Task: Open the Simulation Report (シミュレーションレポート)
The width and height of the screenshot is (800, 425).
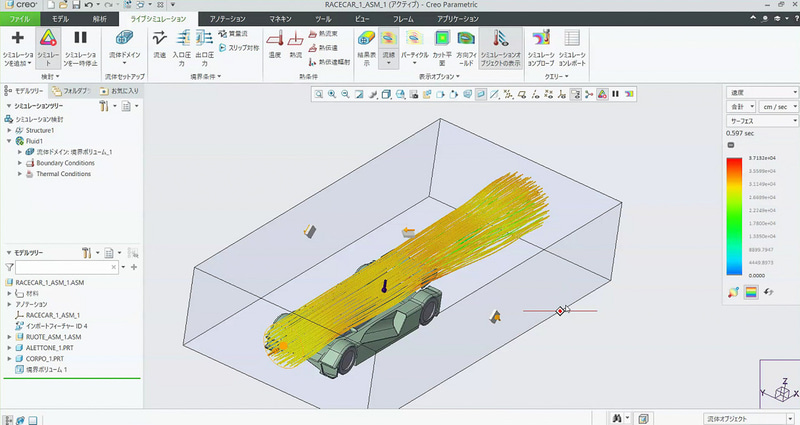Action: point(572,47)
